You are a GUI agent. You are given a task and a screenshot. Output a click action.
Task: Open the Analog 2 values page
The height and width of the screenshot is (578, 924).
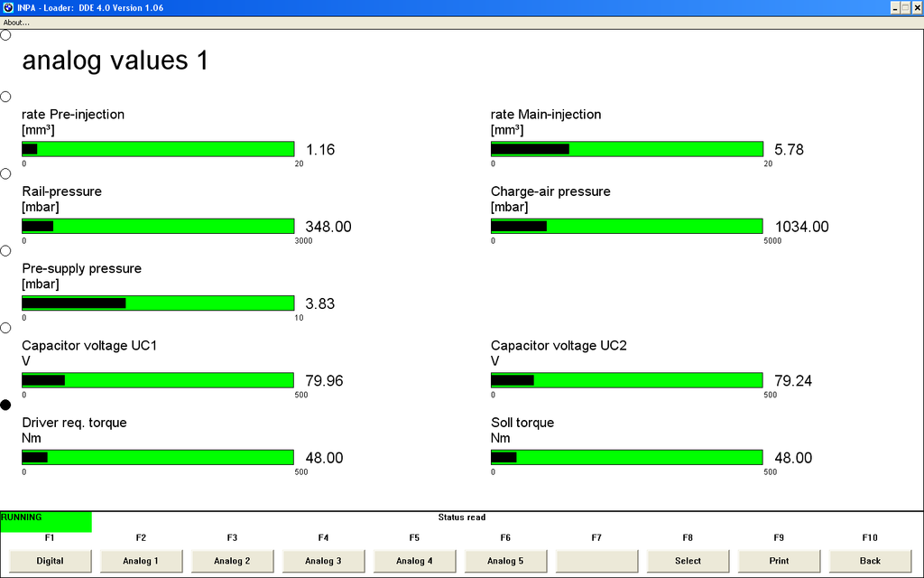232,561
